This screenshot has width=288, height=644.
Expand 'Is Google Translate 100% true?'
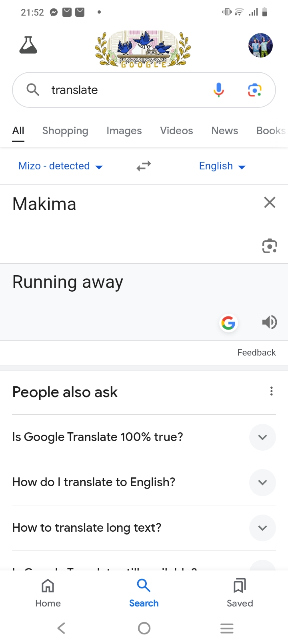(262, 437)
